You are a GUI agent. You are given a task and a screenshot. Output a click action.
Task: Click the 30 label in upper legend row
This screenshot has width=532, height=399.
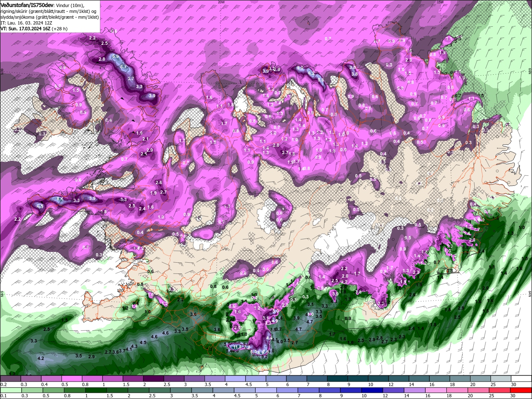tap(513, 384)
